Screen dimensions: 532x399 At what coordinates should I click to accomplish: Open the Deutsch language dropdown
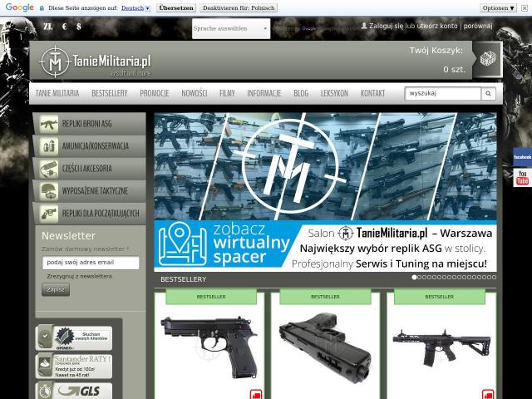click(x=135, y=7)
